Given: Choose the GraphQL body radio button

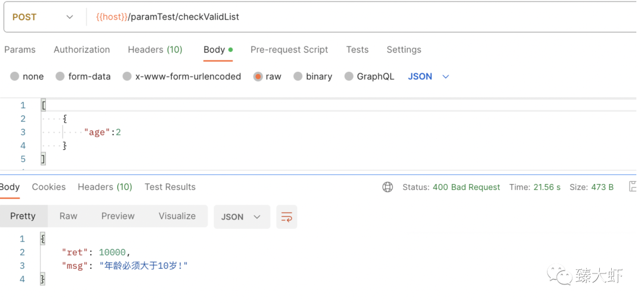Looking at the screenshot, I should pos(349,76).
